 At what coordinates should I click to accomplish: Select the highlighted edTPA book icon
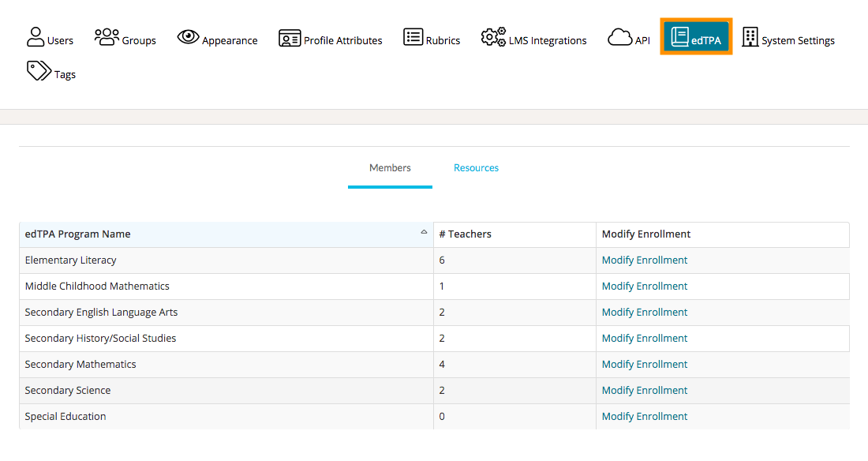pyautogui.click(x=679, y=37)
